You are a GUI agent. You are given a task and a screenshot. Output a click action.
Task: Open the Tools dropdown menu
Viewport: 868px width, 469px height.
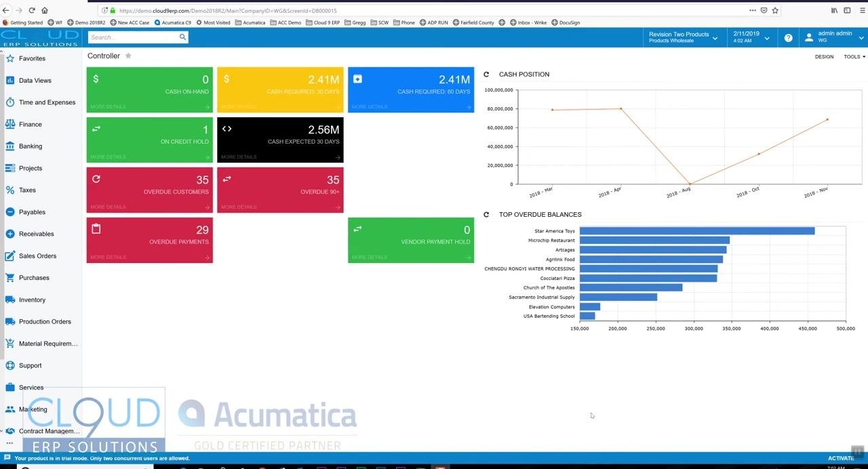tap(854, 57)
